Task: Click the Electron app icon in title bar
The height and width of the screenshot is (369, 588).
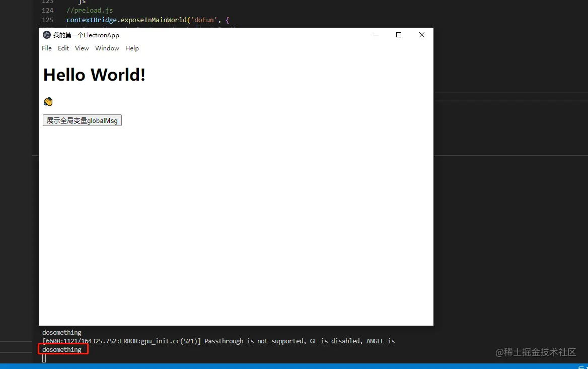Action: 47,35
